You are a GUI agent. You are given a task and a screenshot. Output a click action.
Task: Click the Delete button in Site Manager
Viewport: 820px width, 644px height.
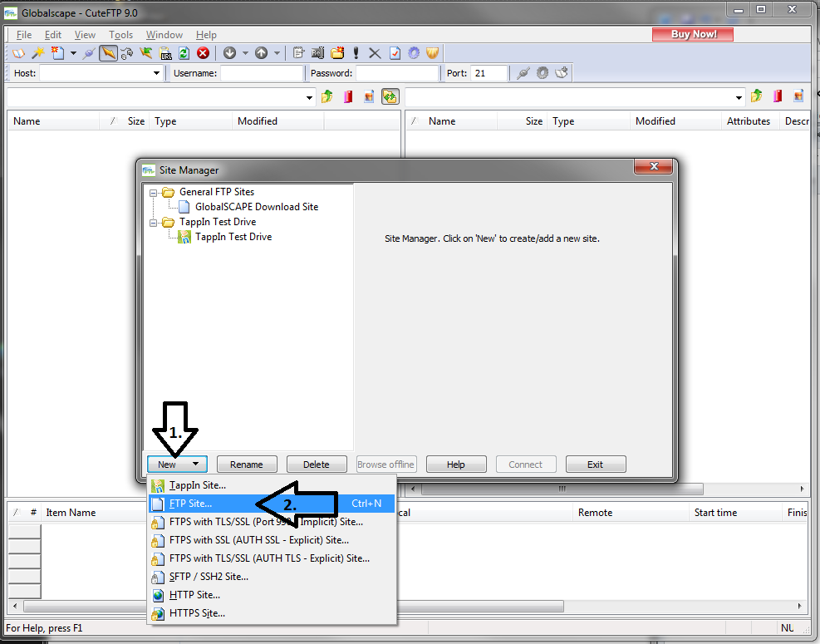pyautogui.click(x=317, y=465)
